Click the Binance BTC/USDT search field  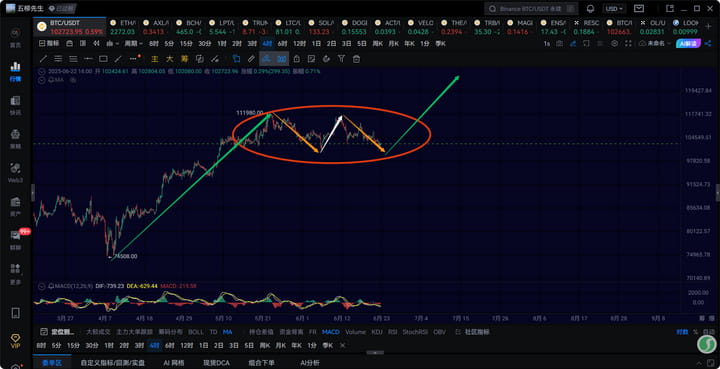531,9
